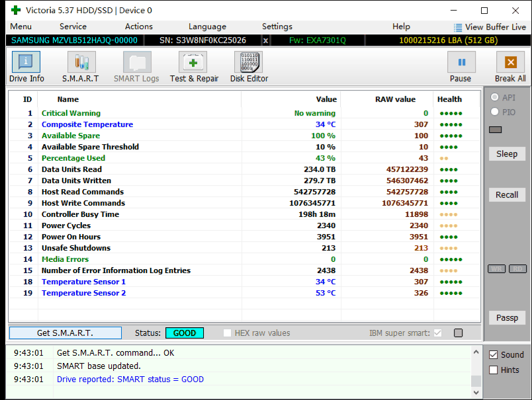Sort table by the RAW value header
The height and width of the screenshot is (400, 532).
pos(395,99)
